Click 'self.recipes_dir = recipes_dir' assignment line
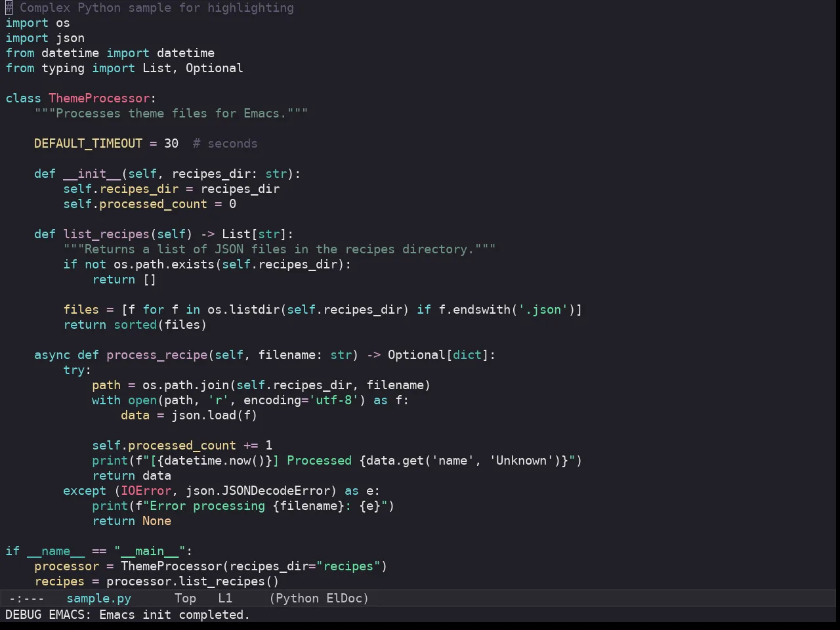840x630 pixels. (x=171, y=189)
